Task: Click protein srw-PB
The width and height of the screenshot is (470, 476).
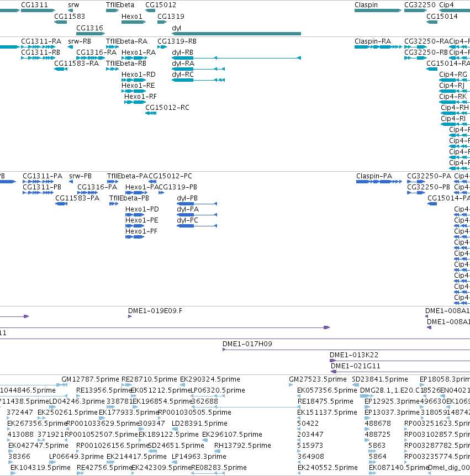Action: (x=80, y=176)
